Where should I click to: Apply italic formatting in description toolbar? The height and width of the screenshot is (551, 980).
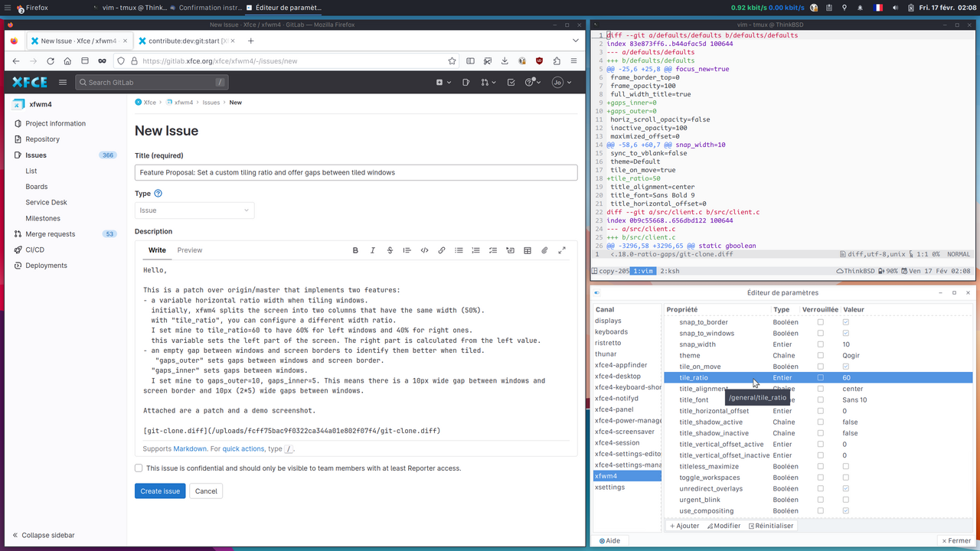click(x=373, y=250)
